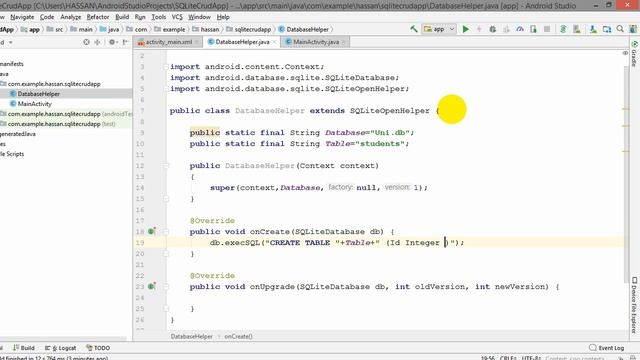Open the VCS menu

pyautogui.click(x=177, y=17)
